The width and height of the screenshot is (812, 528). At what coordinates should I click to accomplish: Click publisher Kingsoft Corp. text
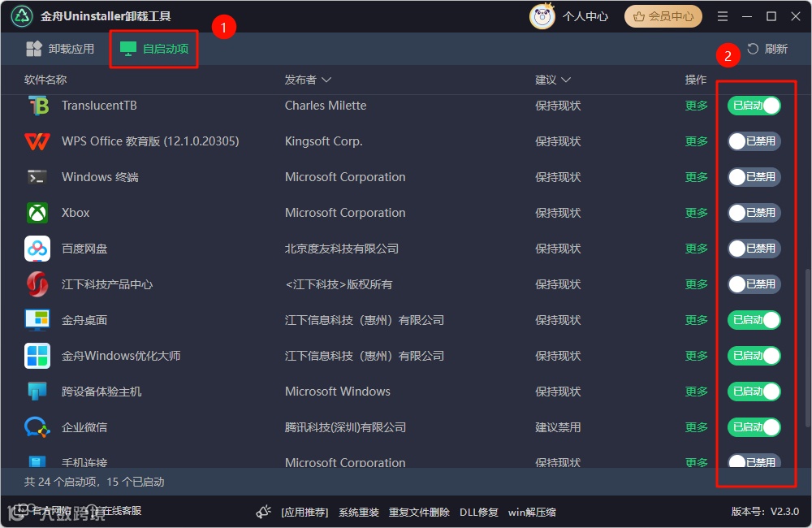324,141
